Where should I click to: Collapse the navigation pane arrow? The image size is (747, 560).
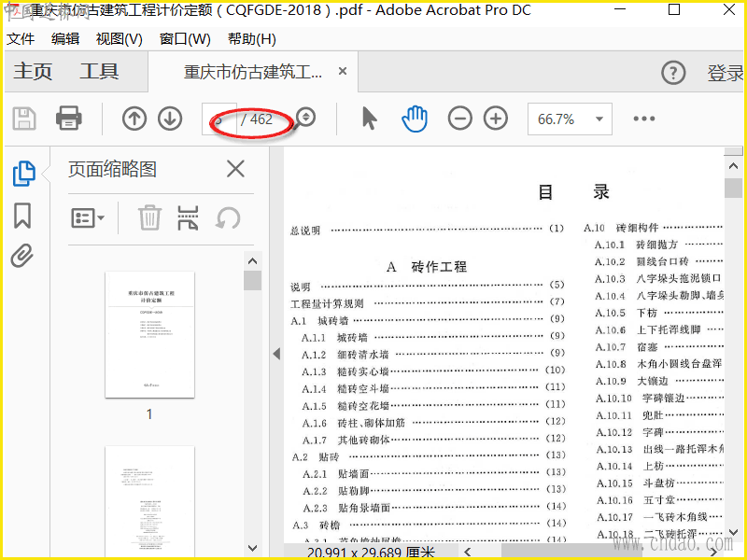pos(276,354)
